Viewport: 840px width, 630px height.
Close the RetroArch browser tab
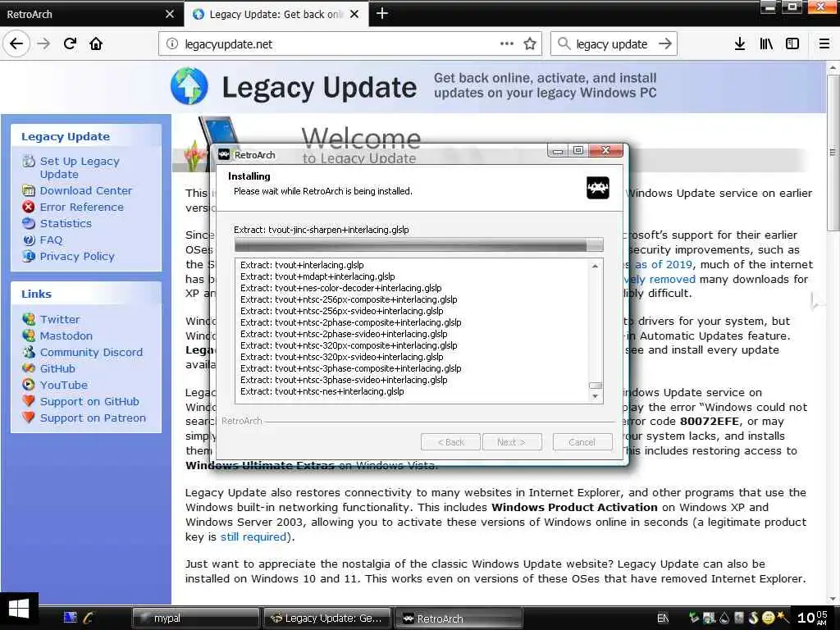(170, 14)
